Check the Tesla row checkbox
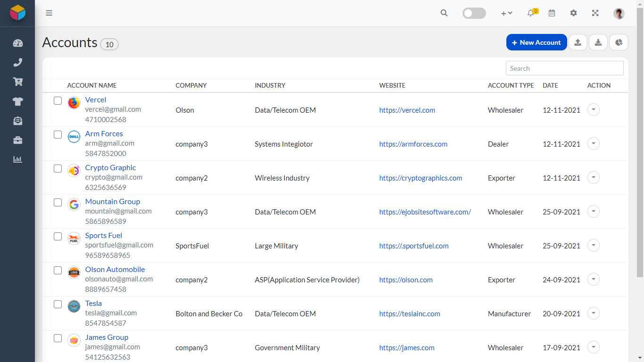This screenshot has width=644, height=362. pos(58,304)
